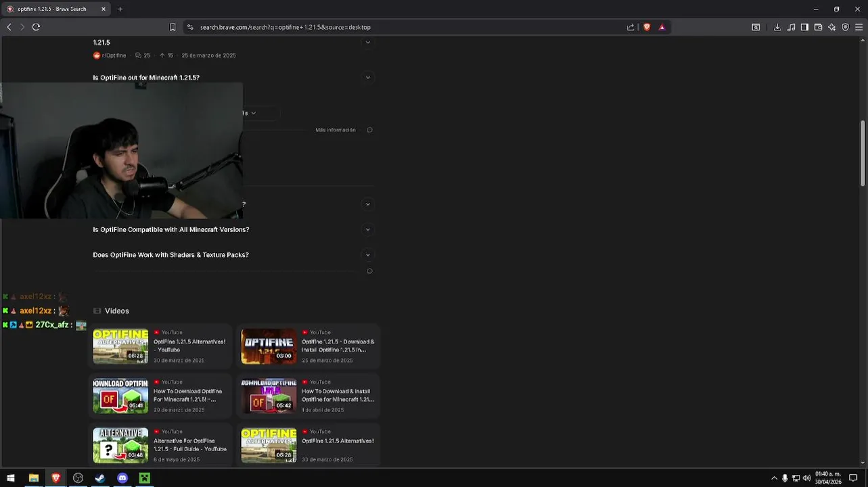Open 'OptiFine 1.21.5 Alternatives!' 30 de marzo thumbnail, first row
868x487 pixels.
(120, 346)
